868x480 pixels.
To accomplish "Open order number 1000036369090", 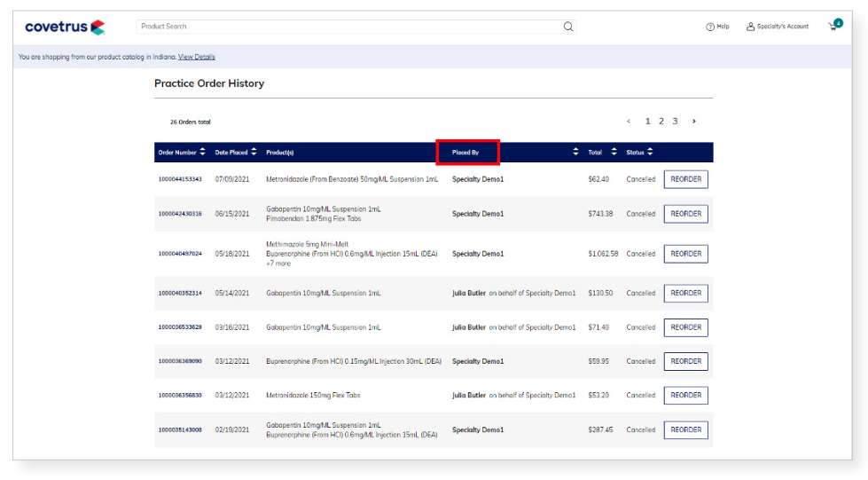I will click(180, 361).
